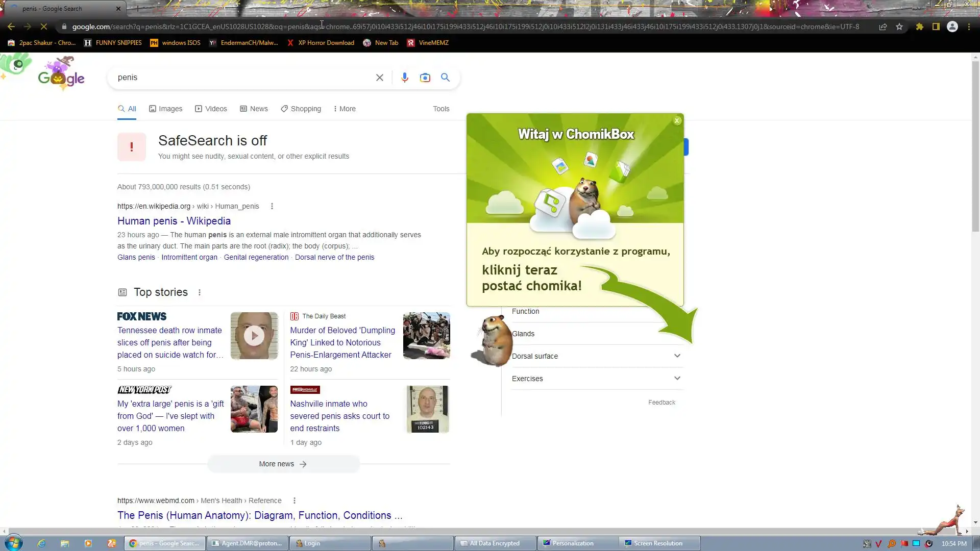The image size is (980, 551).
Task: Play the Fox News video thumbnail
Action: click(254, 336)
